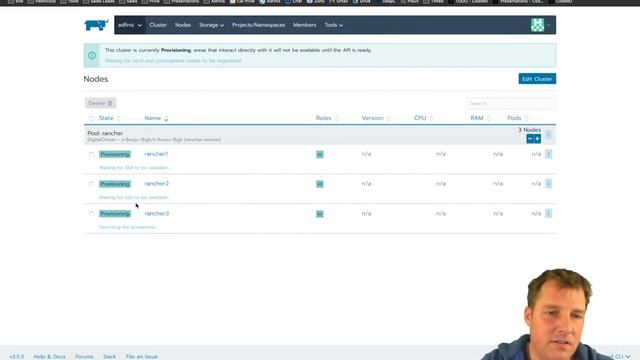640x360 pixels.
Task: Click the Provisioning badge for rancher2
Action: (x=115, y=184)
